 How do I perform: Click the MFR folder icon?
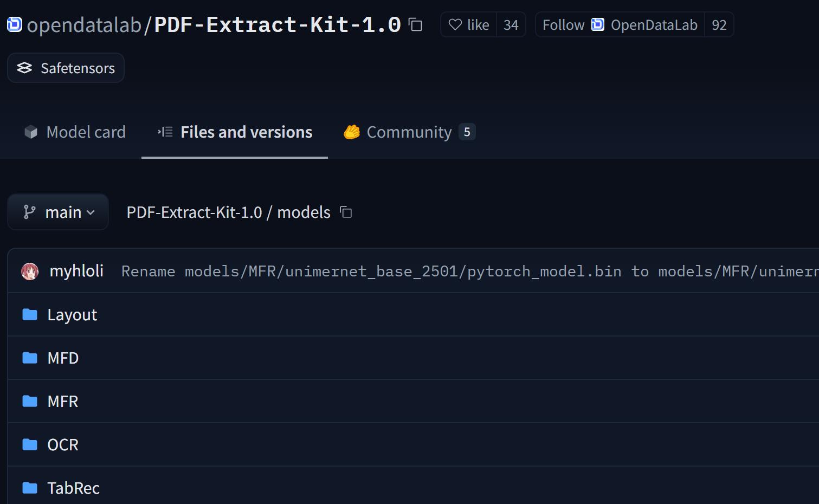(x=30, y=401)
